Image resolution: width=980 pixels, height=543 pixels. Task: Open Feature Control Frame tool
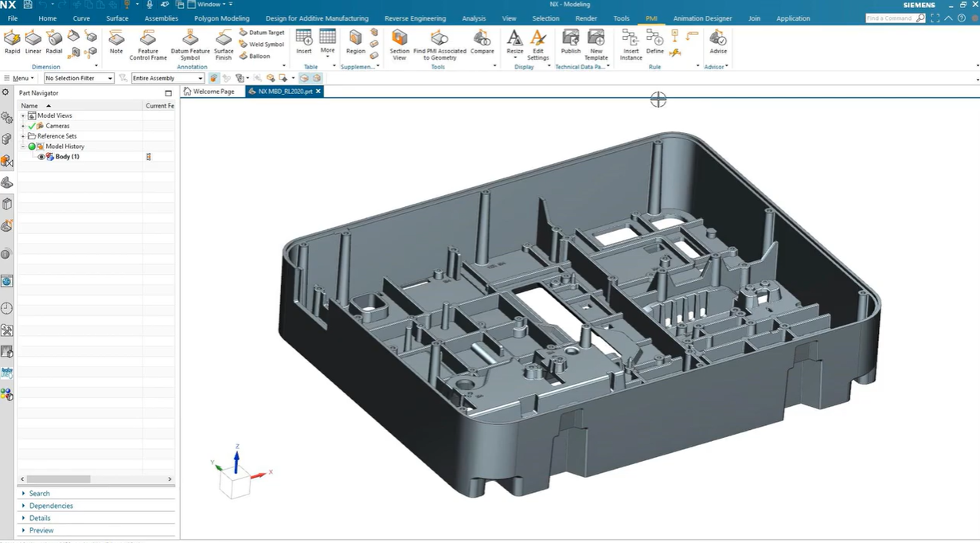pos(148,45)
